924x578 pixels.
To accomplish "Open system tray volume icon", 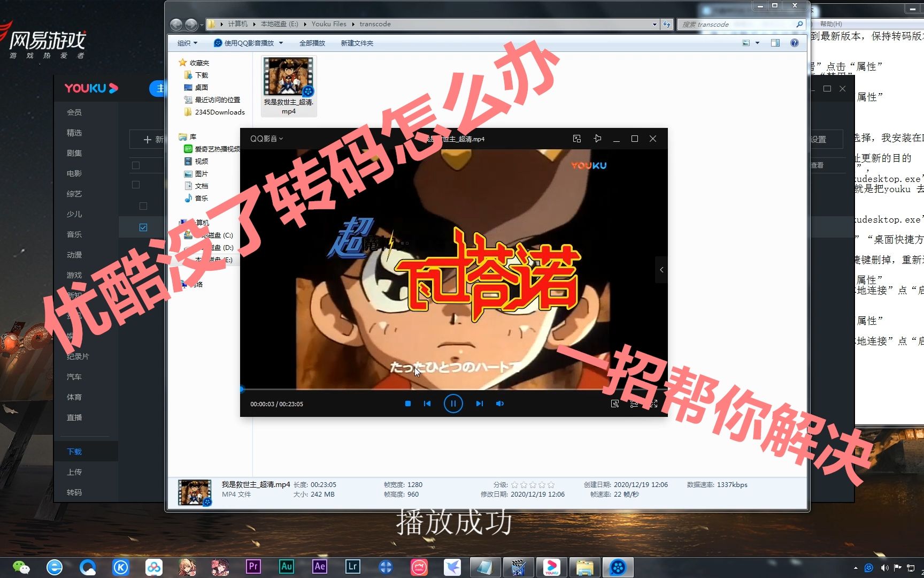I will [x=884, y=568].
